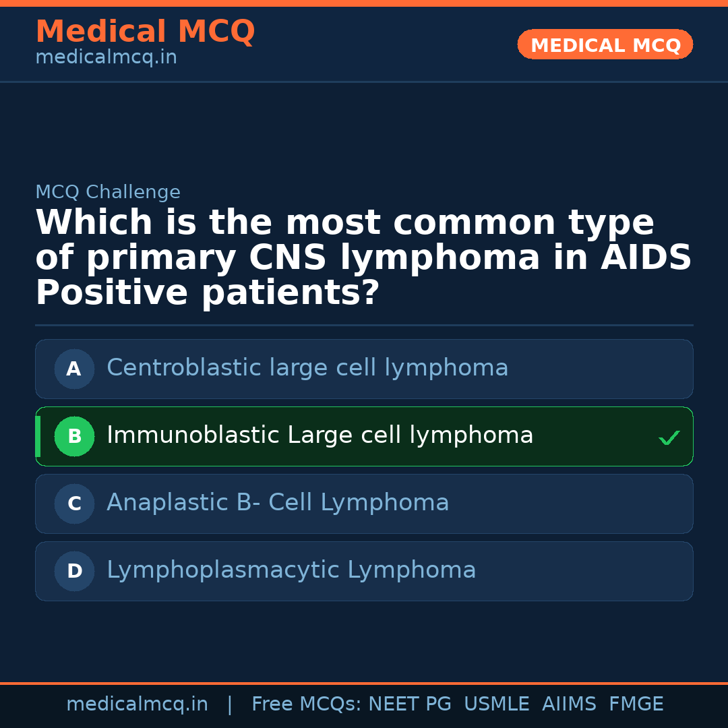Click the green checkmark icon
728x728 pixels.
coord(669,438)
